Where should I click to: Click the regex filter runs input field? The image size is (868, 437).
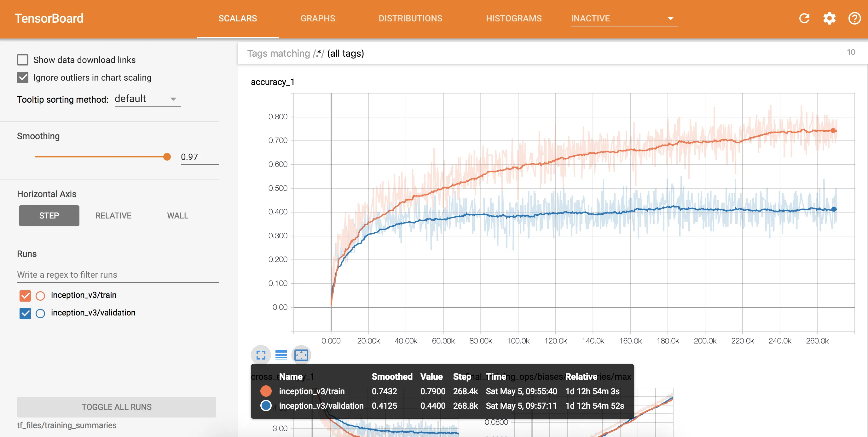click(x=118, y=275)
